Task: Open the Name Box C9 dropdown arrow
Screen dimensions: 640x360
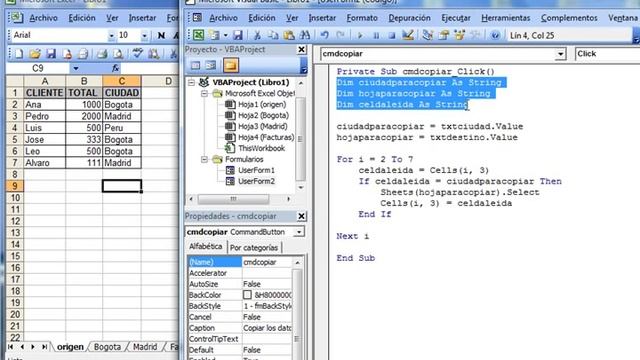Action: [76, 69]
